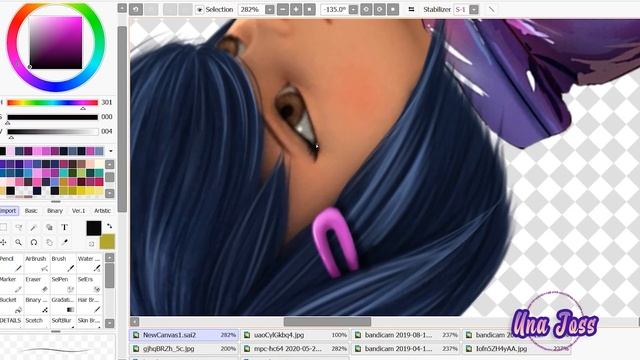Select the Brush tool
This screenshot has width=640, height=360.
coord(63,264)
